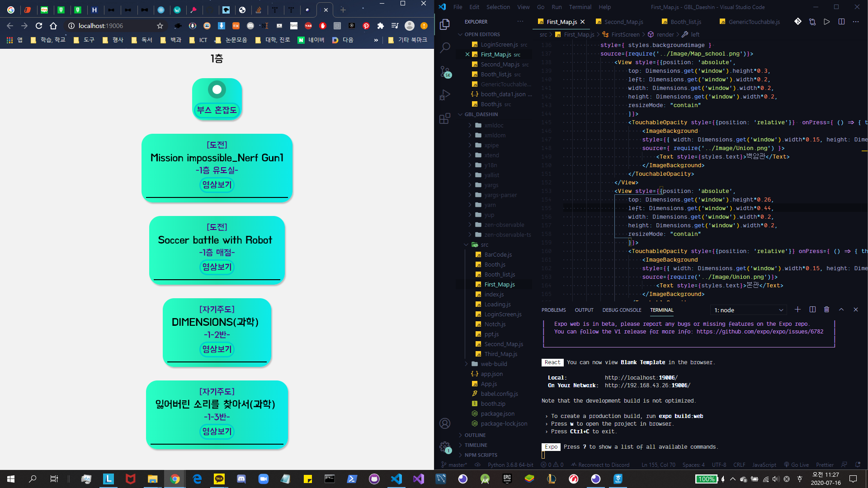
Task: Click 영상보기 under Soccer battle with Robot
Action: pos(217,267)
